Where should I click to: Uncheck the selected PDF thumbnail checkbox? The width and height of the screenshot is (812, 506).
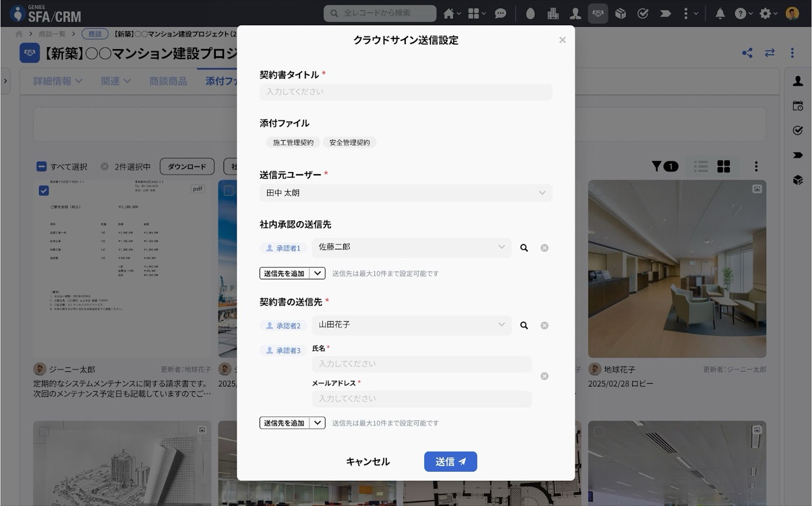tap(44, 191)
